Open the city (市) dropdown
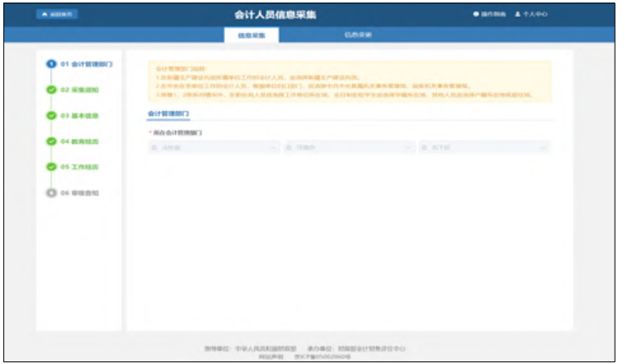This screenshot has width=625, height=364. coord(349,147)
